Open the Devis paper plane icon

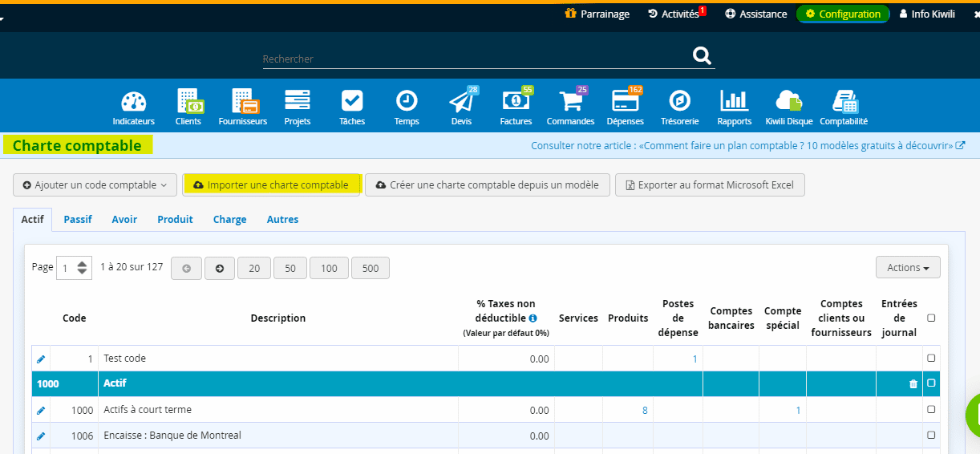click(x=461, y=102)
